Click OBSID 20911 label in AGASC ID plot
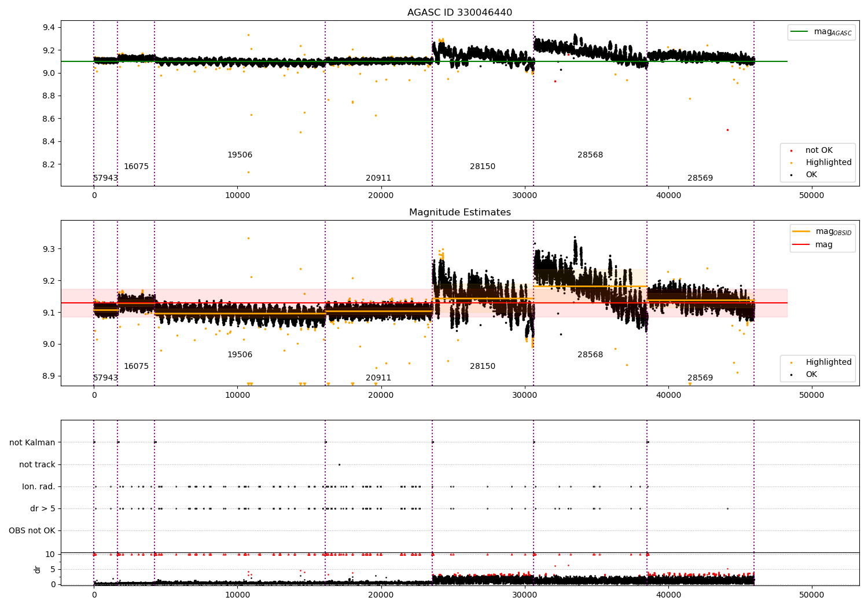868x608 pixels. [378, 178]
